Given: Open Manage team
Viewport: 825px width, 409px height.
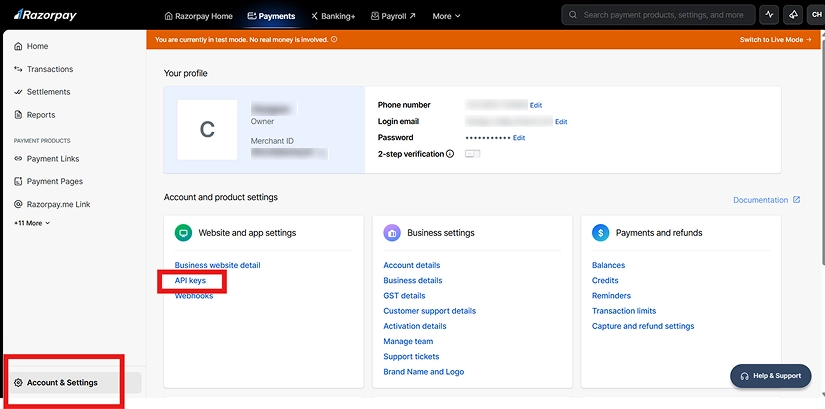Looking at the screenshot, I should [408, 342].
